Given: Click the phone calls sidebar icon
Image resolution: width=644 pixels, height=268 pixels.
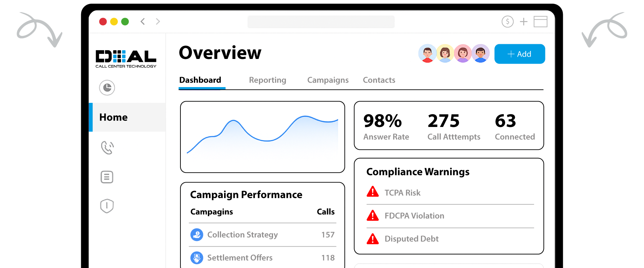Looking at the screenshot, I should pyautogui.click(x=107, y=147).
